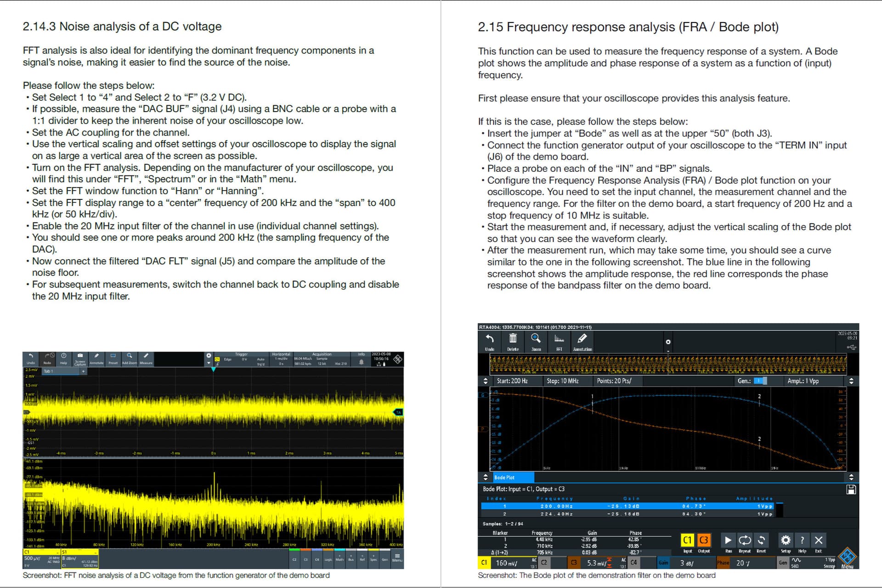Click the Stop: 10 MHz field

[x=563, y=381]
